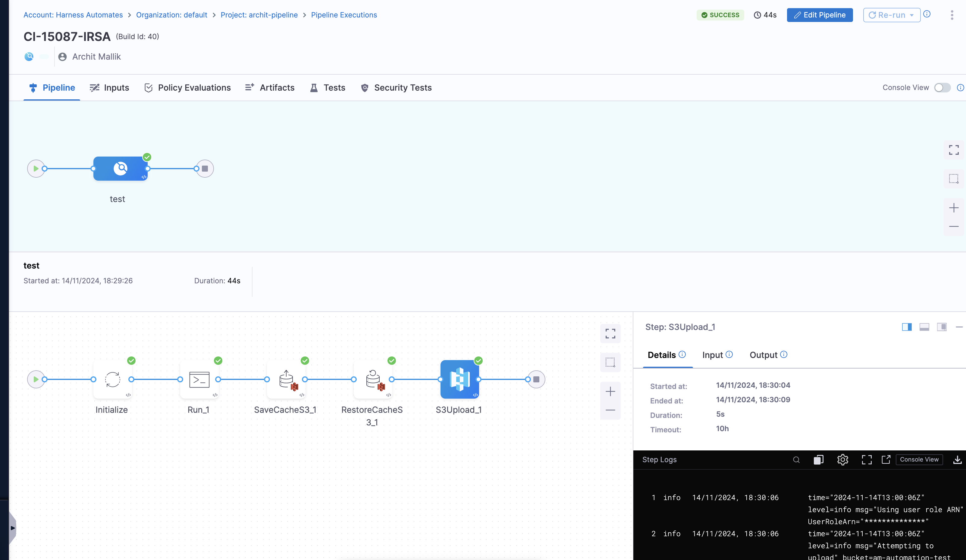
Task: Expand the collapsed left sidebar arrow
Action: click(13, 528)
